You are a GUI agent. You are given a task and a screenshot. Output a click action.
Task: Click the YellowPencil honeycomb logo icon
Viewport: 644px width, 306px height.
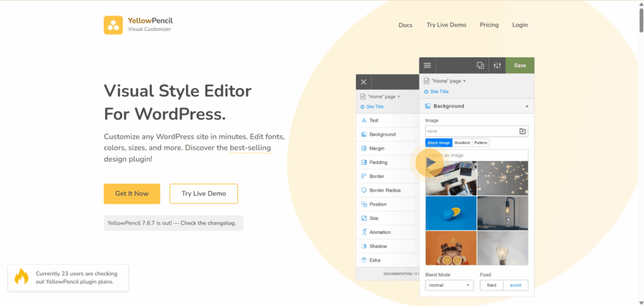113,25
